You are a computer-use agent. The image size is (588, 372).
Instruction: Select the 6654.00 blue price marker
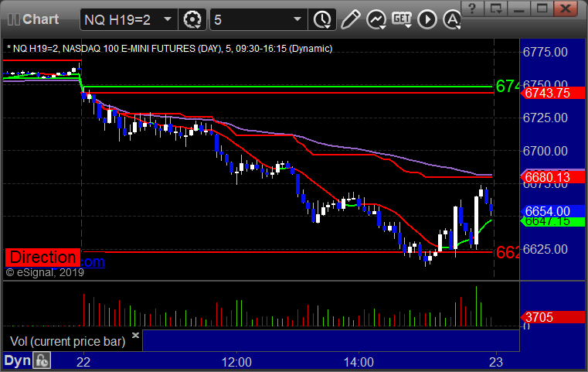tap(552, 211)
